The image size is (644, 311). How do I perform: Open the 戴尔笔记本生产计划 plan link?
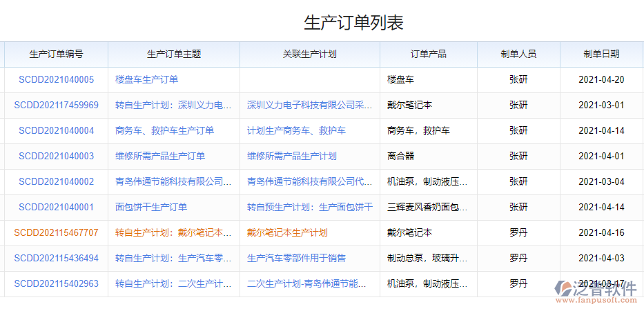point(287,233)
